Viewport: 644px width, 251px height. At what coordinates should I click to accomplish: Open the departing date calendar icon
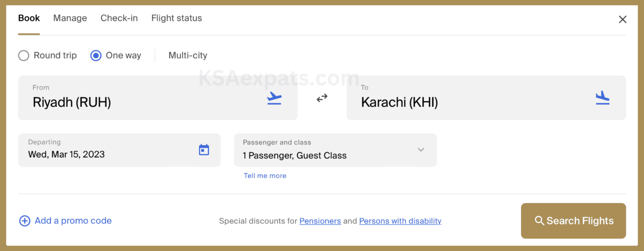[204, 150]
